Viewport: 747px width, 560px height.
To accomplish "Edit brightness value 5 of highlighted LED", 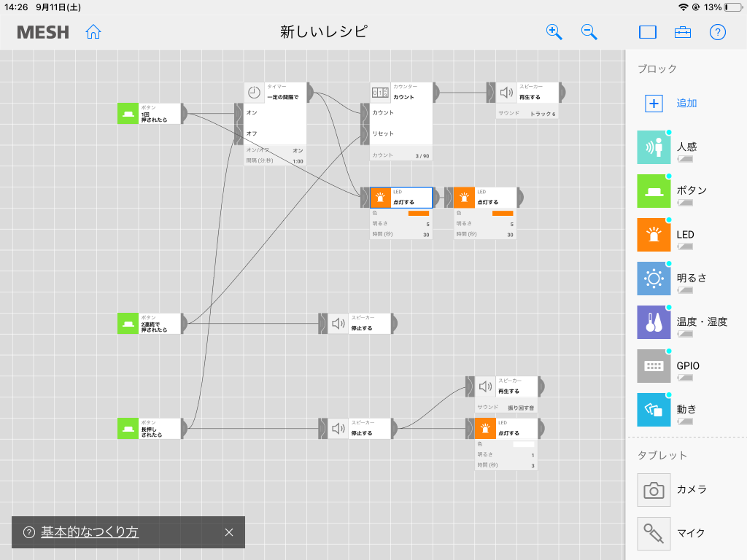I will click(427, 225).
